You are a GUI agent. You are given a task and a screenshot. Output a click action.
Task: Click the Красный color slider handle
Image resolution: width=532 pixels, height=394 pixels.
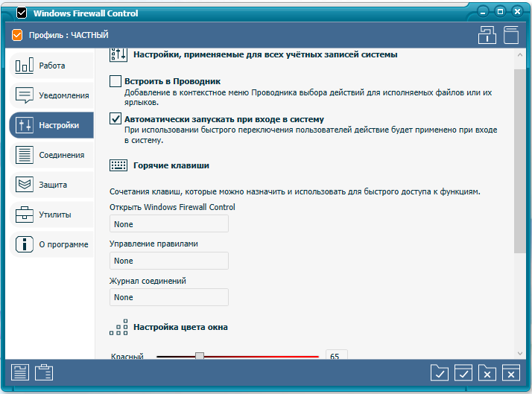[x=200, y=357]
